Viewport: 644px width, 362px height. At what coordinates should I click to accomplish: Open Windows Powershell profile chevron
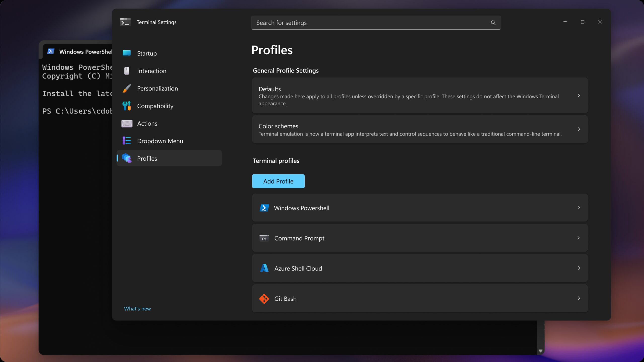(x=579, y=208)
